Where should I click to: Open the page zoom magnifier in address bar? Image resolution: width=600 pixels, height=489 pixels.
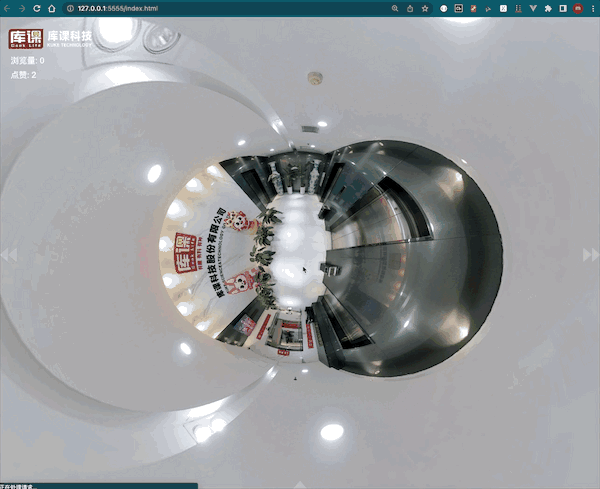pos(395,8)
